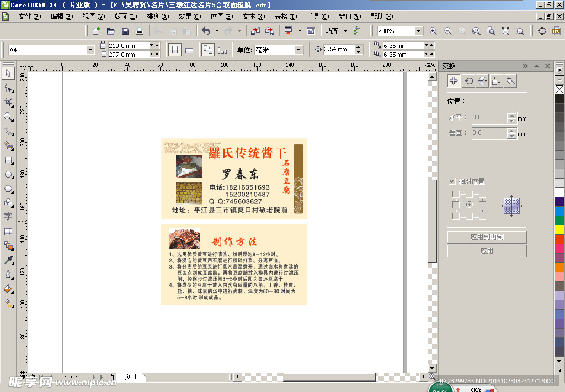565x392 pixels.
Task: Check the top-left anchor point box
Action: [455, 194]
